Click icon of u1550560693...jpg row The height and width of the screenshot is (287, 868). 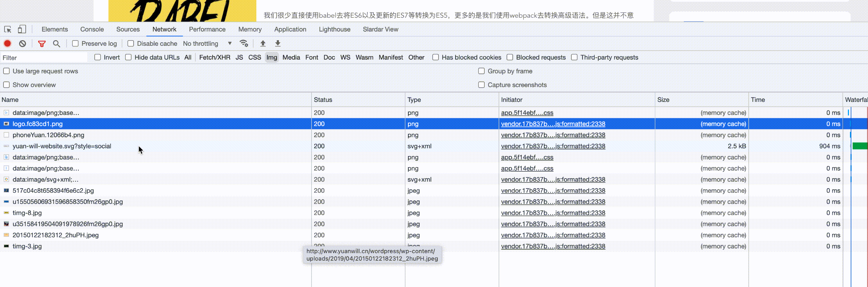tap(6, 202)
